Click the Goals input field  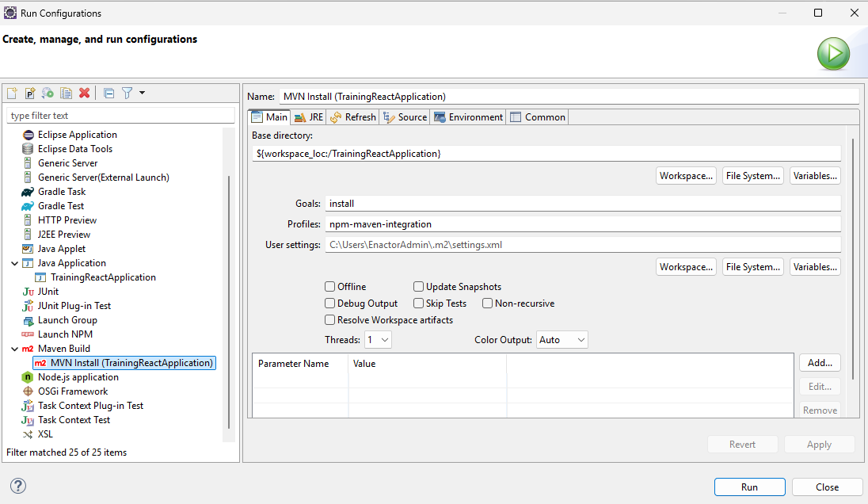point(582,204)
